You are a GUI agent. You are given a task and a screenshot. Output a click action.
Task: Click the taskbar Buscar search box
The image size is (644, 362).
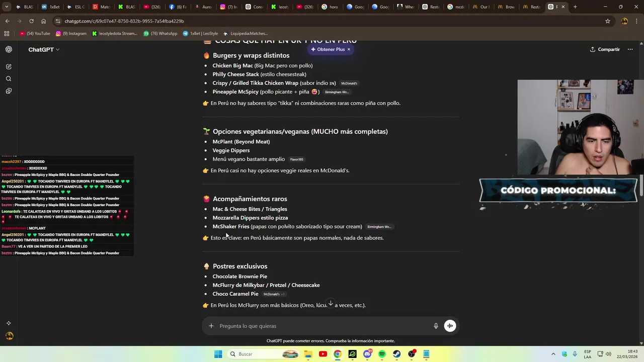[x=263, y=354]
